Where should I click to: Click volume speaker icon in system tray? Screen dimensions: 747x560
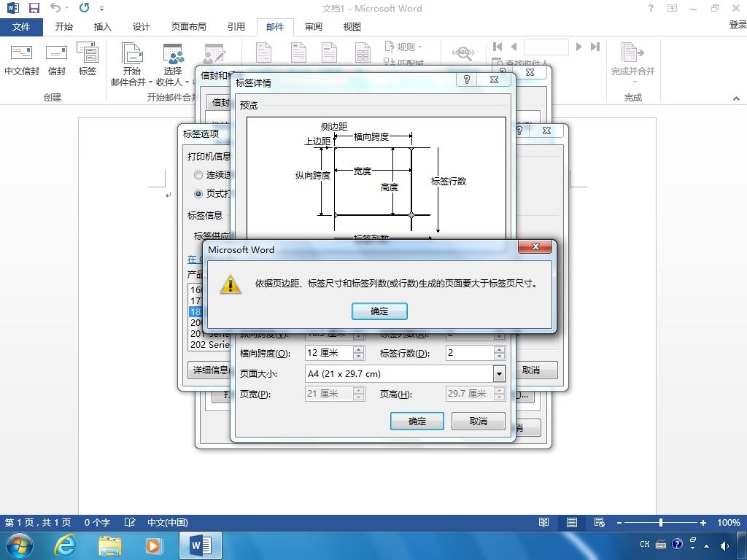[724, 545]
